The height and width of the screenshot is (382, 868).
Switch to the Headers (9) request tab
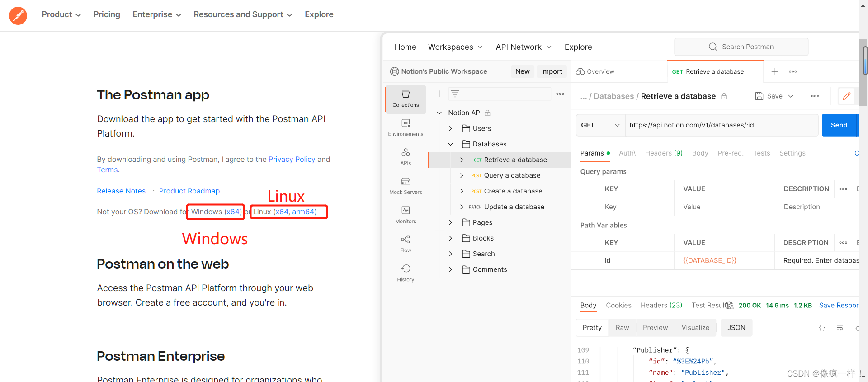pyautogui.click(x=664, y=153)
